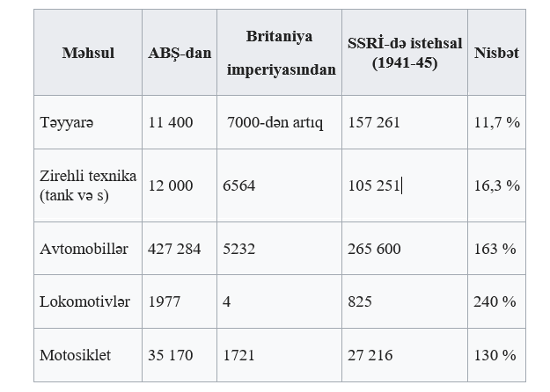
Task: Click the 7000-dən artıq cell
Action: 275,122
